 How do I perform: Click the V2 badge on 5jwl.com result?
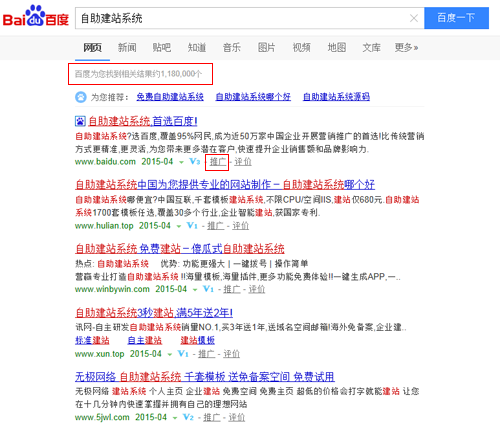[189, 417]
